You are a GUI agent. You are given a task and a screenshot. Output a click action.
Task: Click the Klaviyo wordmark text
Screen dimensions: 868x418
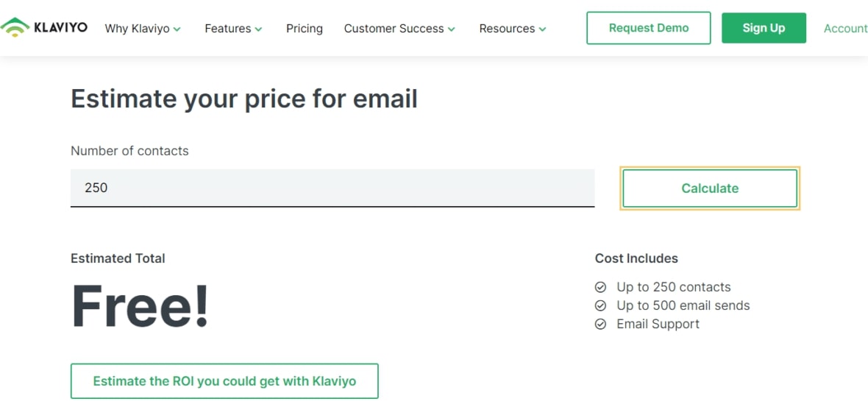(60, 28)
